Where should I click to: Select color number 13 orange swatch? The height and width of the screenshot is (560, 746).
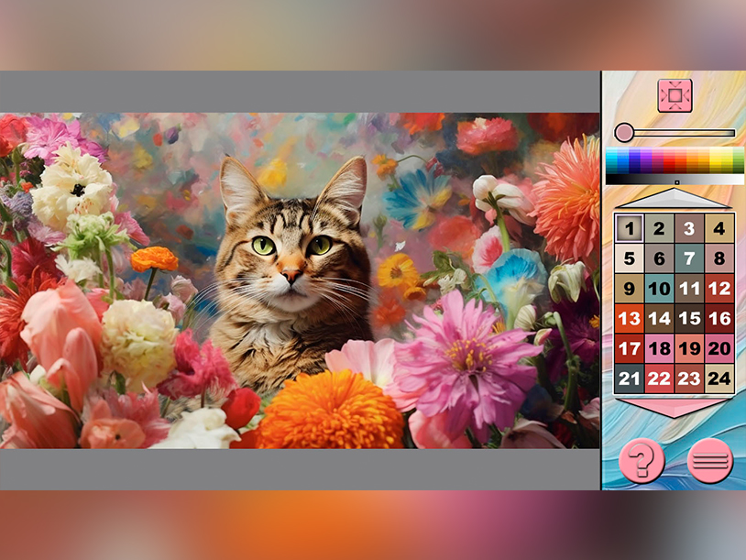click(629, 318)
